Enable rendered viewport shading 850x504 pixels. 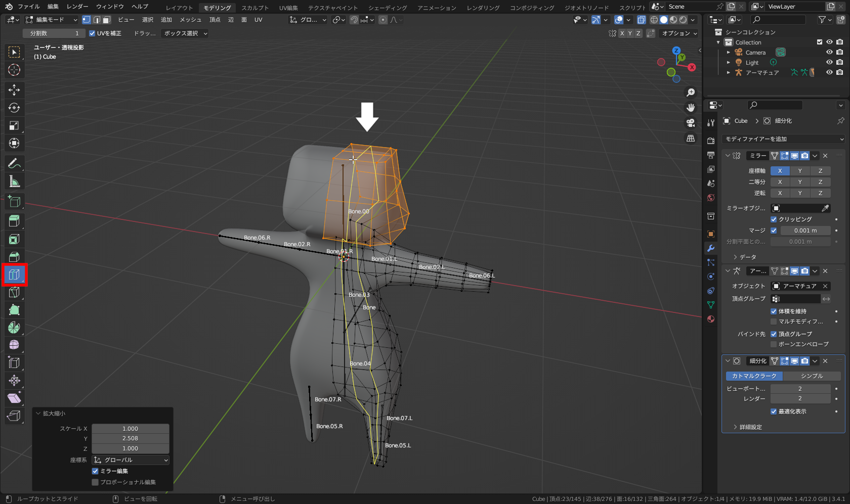pos(683,20)
